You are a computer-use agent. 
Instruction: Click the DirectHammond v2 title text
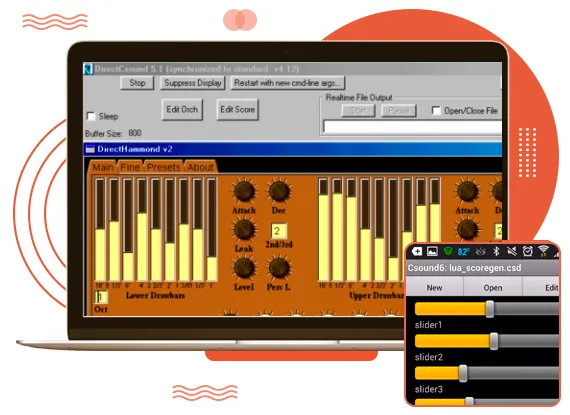tap(135, 149)
